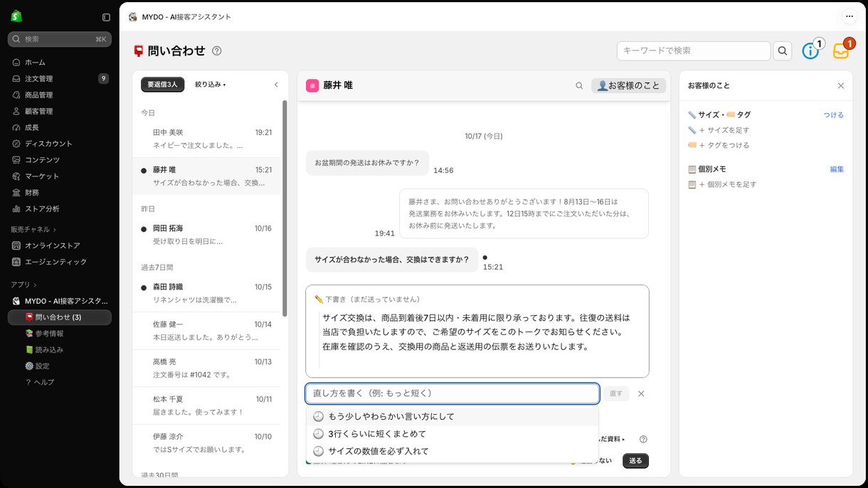Open 森田 詩織 conversation

(207, 293)
